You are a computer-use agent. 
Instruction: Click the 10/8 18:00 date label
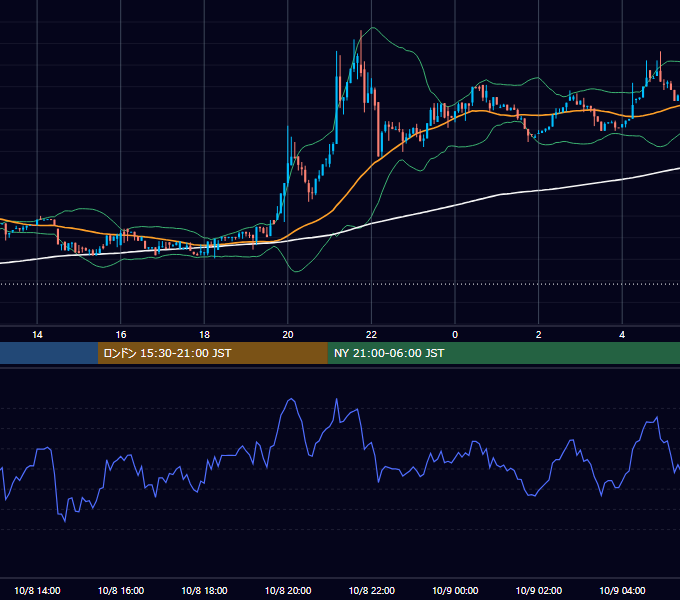204,590
